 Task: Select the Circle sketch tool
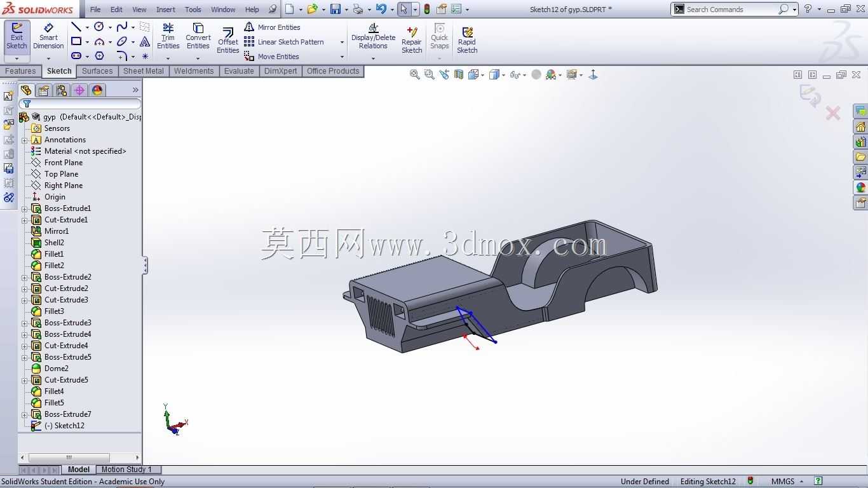(99, 27)
